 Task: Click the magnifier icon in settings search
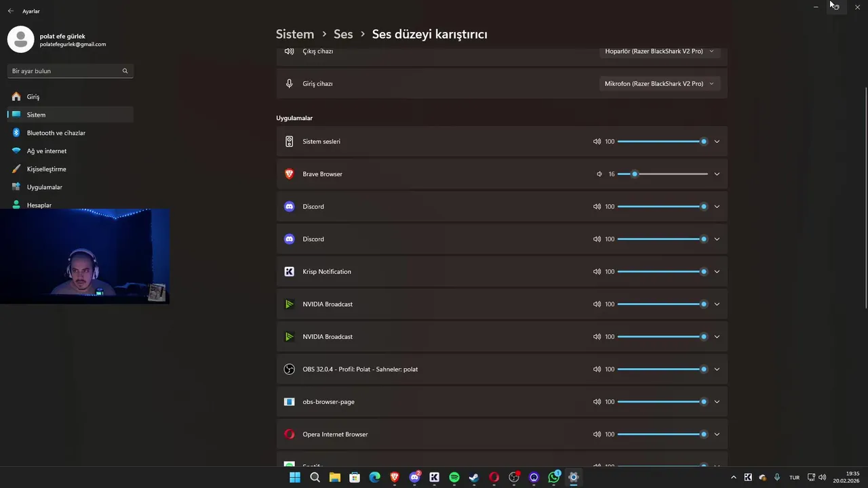(125, 71)
